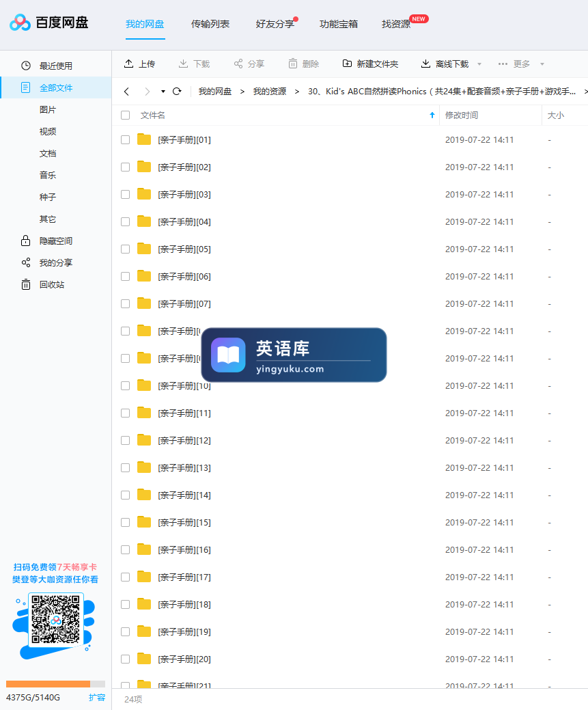
Task: Open navigation history dropdown triangle
Action: [163, 92]
